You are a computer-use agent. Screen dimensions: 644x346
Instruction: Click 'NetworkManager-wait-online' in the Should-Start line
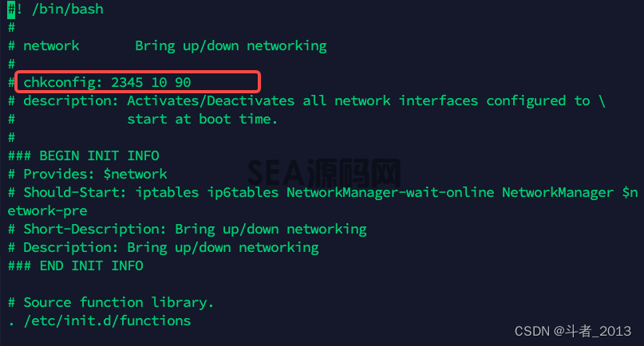click(390, 192)
